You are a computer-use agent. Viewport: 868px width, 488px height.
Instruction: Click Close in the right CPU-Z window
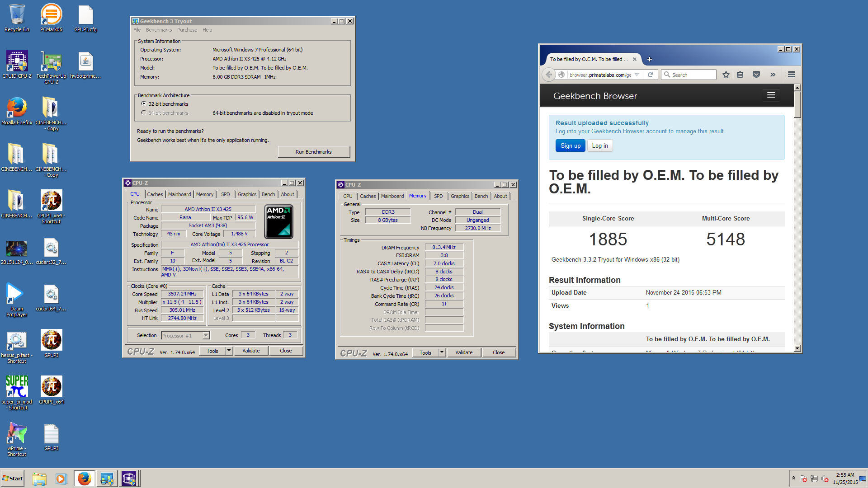(499, 352)
